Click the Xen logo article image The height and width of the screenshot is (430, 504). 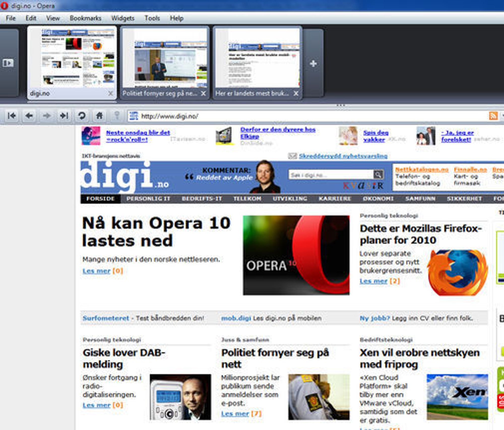coord(457,397)
